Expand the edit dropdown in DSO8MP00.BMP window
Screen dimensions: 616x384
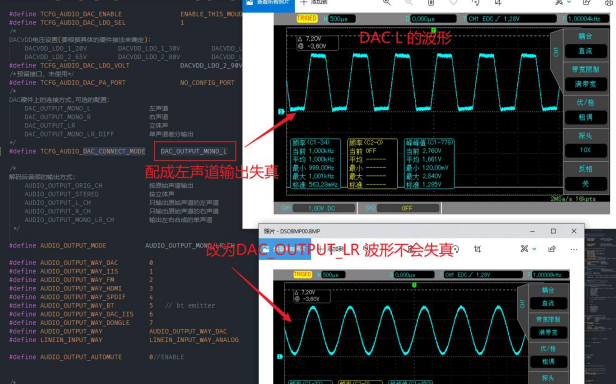point(534,249)
